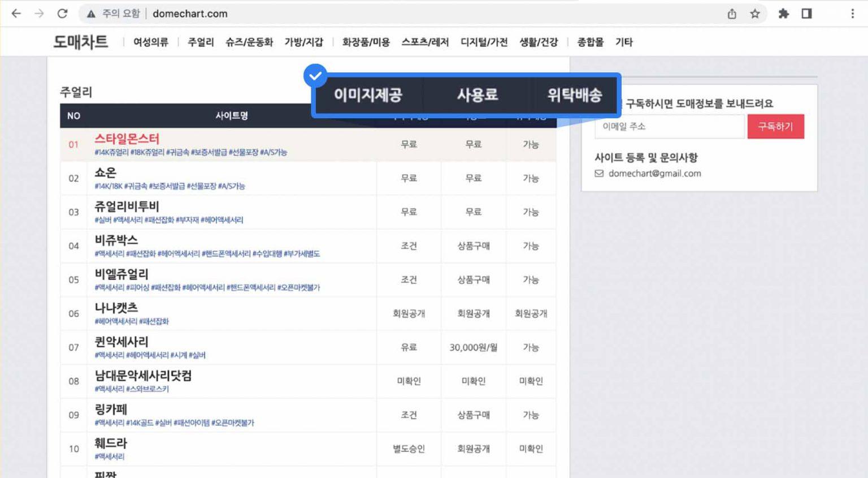This screenshot has height=478, width=868.
Task: Click the share page icon
Action: [x=732, y=14]
